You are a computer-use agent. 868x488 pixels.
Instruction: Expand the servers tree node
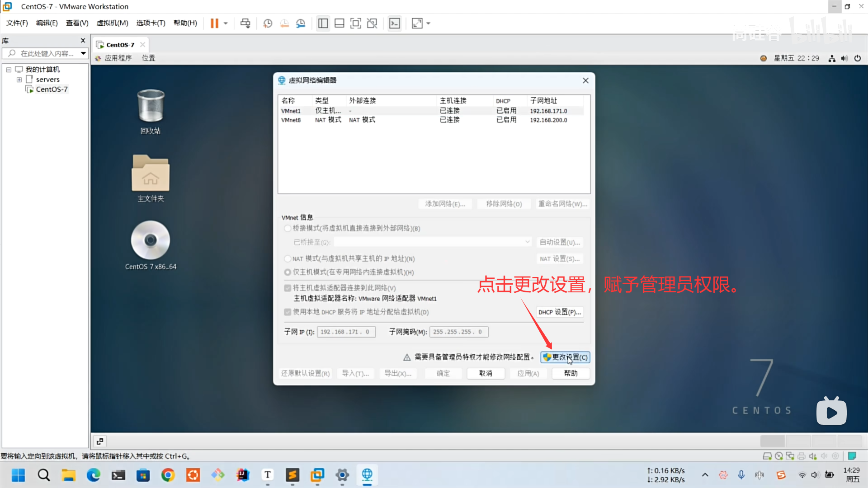click(x=19, y=80)
